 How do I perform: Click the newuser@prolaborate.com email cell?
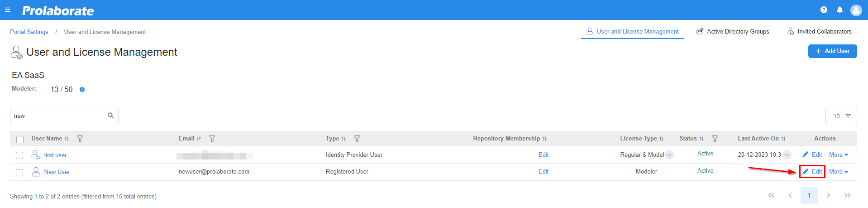pyautogui.click(x=214, y=172)
